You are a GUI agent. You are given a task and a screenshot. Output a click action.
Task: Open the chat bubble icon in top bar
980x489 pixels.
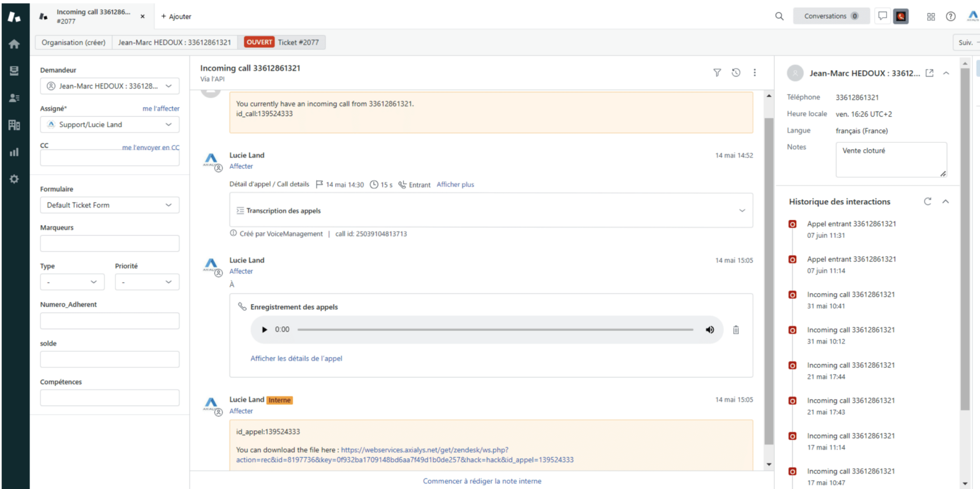click(883, 17)
